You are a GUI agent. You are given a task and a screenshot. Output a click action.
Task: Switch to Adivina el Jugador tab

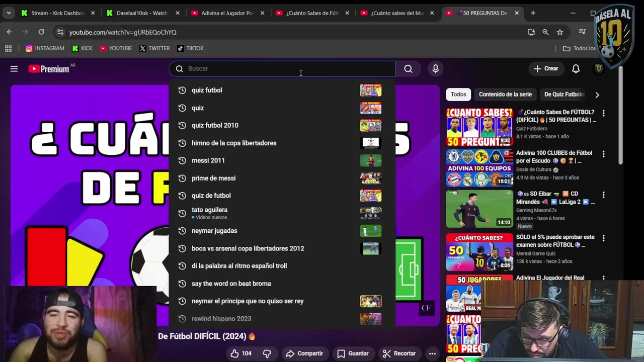click(227, 13)
